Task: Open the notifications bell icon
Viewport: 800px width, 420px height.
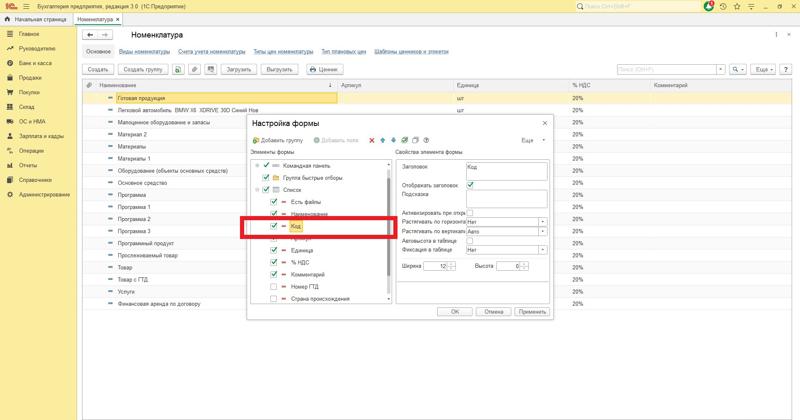Action: (x=709, y=7)
